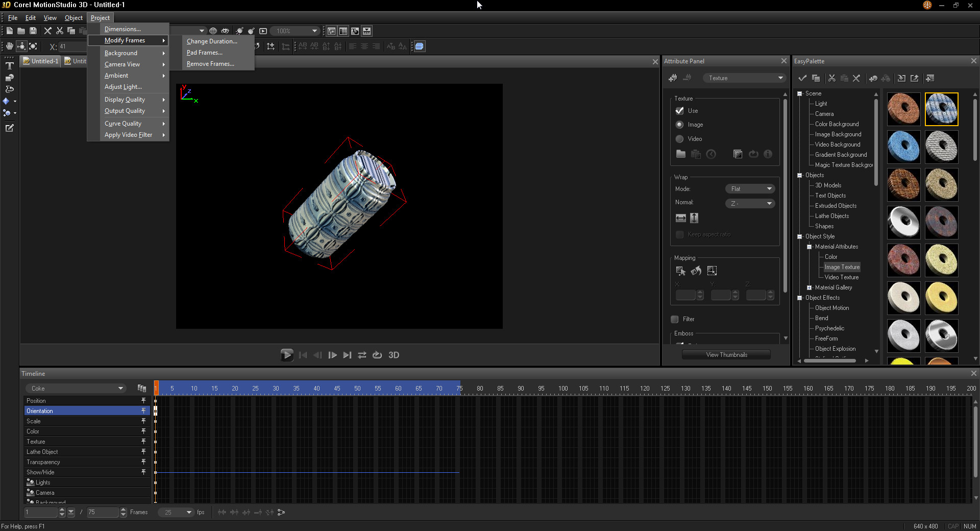Choose Change Duration from the submenu
Image resolution: width=980 pixels, height=531 pixels.
click(x=212, y=41)
